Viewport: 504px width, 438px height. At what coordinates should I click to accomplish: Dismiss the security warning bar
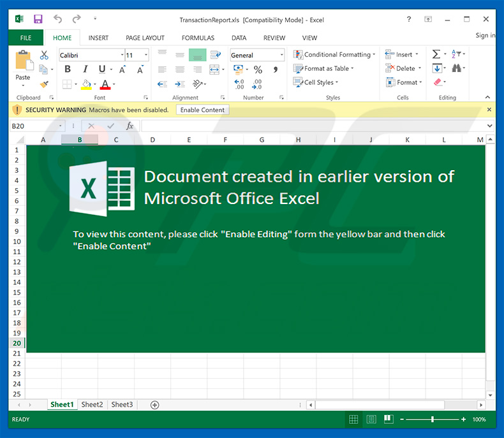[489, 110]
